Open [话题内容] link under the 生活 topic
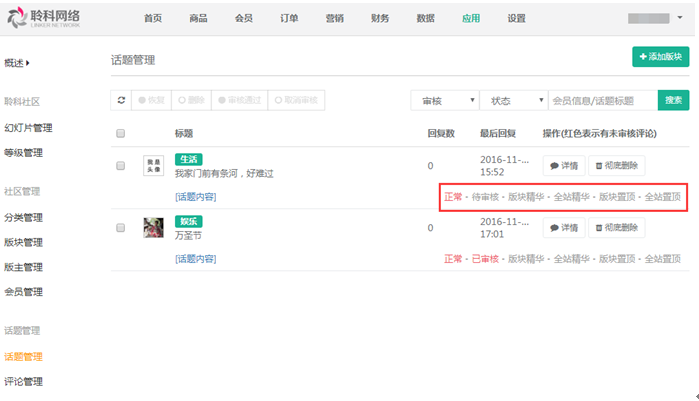Image resolution: width=699 pixels, height=401 pixels. tap(195, 196)
